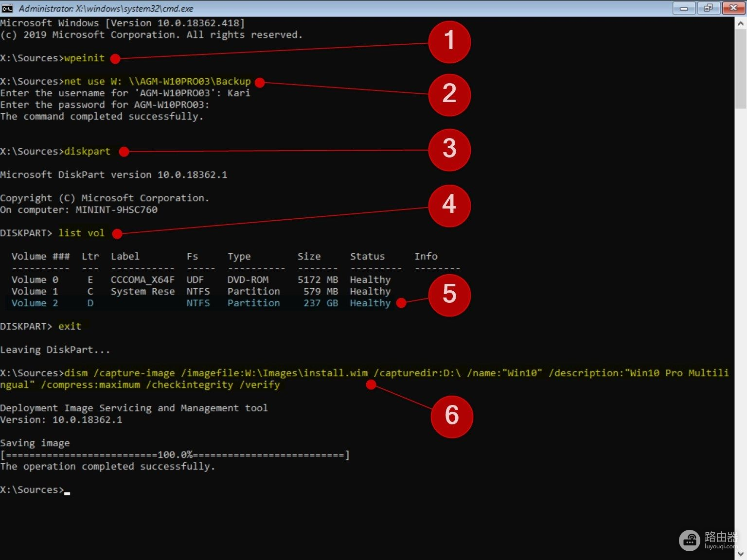
Task: Click the net use W: command text
Action: 158,82
